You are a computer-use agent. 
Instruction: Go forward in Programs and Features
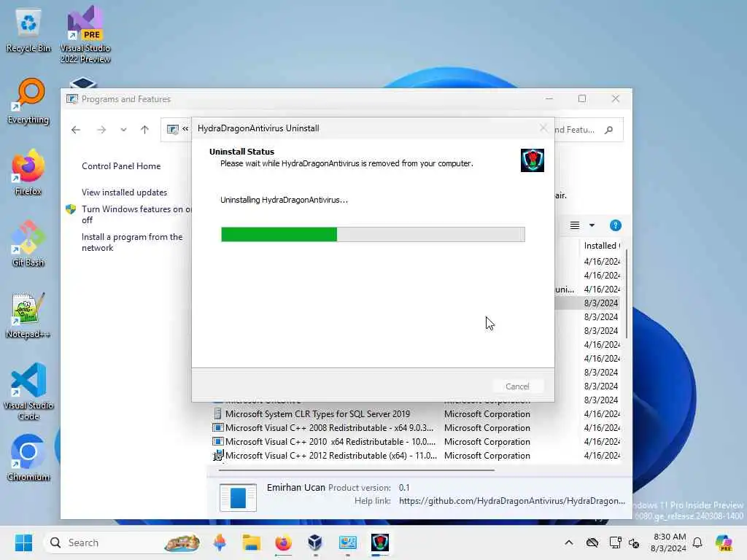[x=101, y=130]
